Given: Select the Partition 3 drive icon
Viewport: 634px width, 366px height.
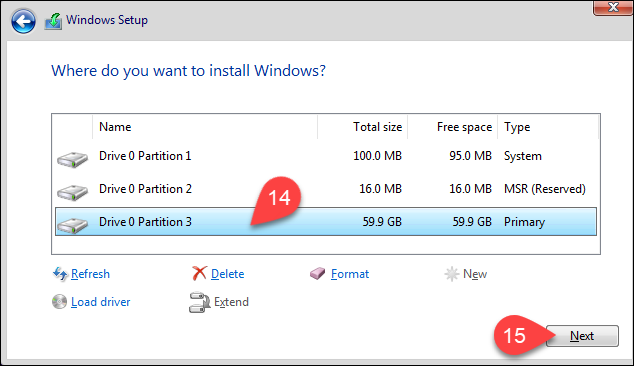Looking at the screenshot, I should click(72, 225).
